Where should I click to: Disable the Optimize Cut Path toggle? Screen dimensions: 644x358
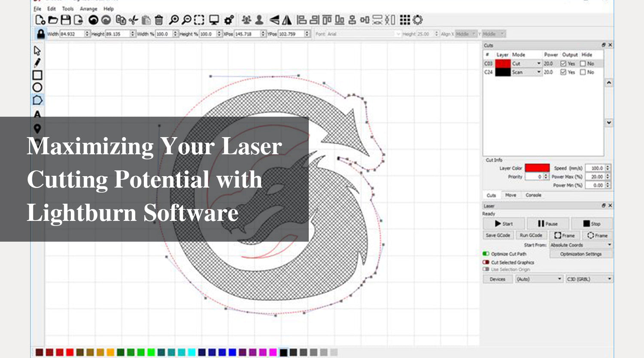coord(485,254)
